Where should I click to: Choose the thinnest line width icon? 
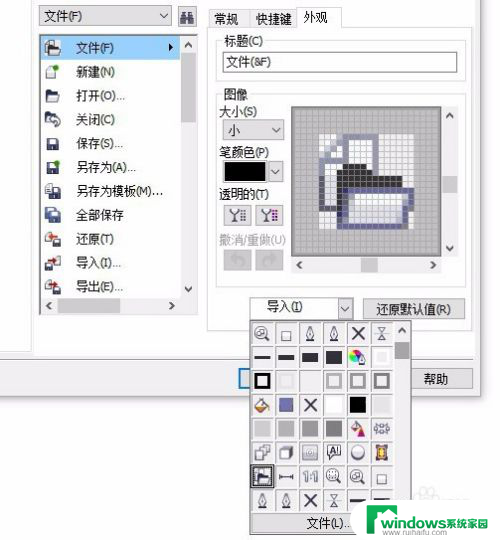[262, 357]
